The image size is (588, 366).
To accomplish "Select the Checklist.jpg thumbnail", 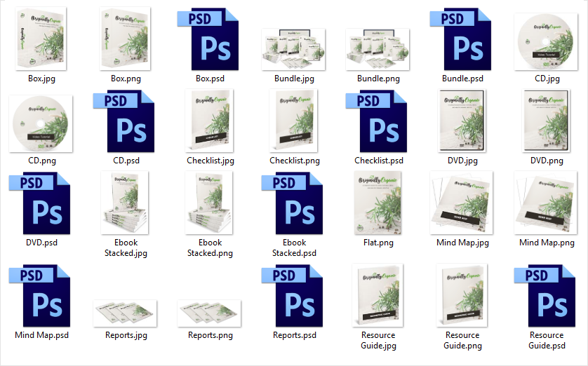I will [x=209, y=121].
